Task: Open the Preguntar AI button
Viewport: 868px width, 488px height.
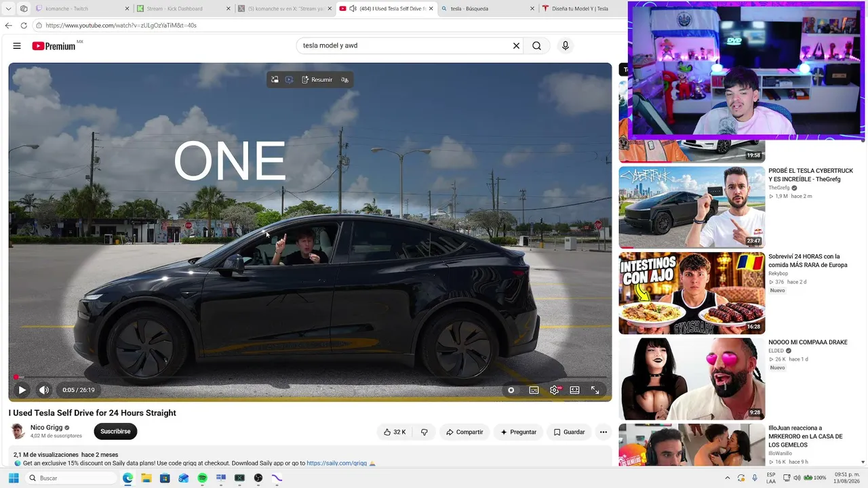Action: (518, 432)
